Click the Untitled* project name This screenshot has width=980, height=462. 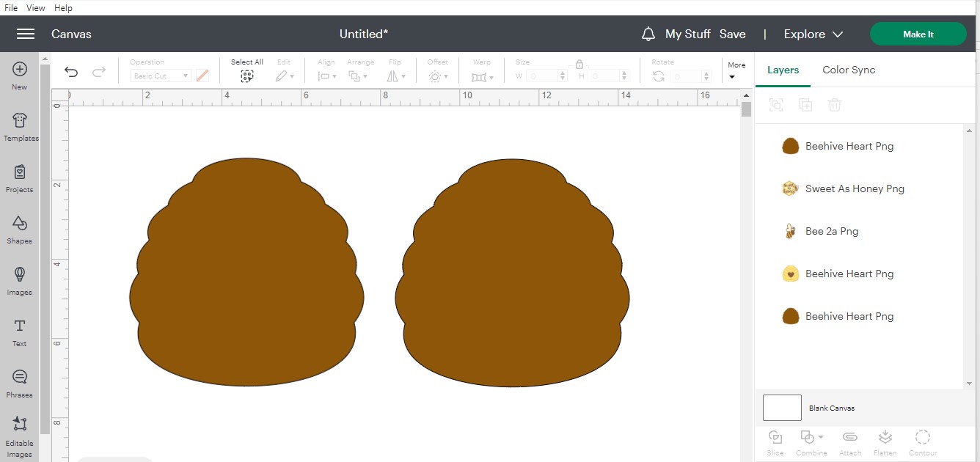tap(364, 34)
